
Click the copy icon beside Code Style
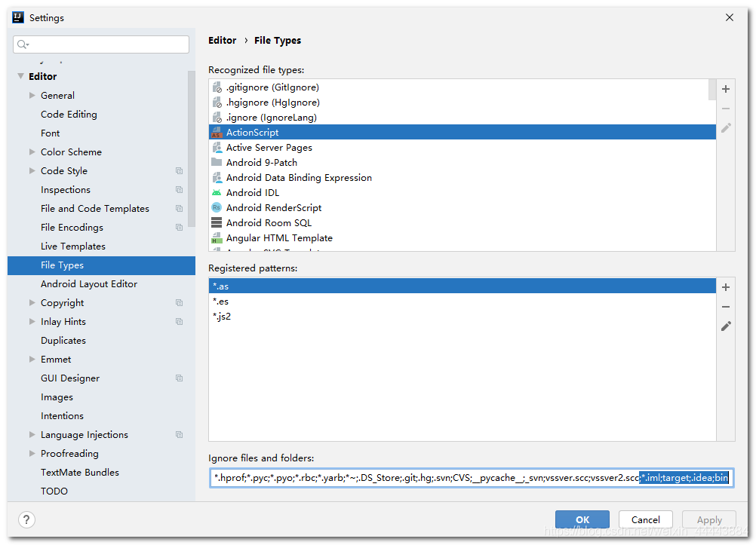pos(179,171)
